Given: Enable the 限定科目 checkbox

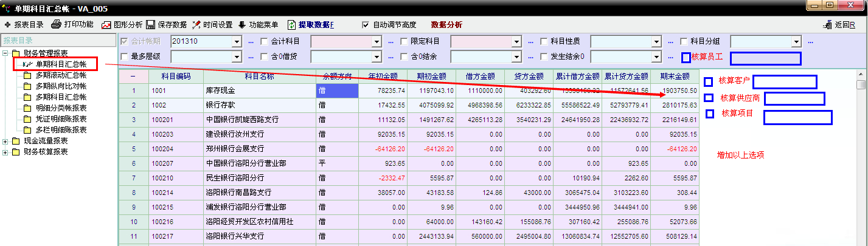Looking at the screenshot, I should coord(404,41).
